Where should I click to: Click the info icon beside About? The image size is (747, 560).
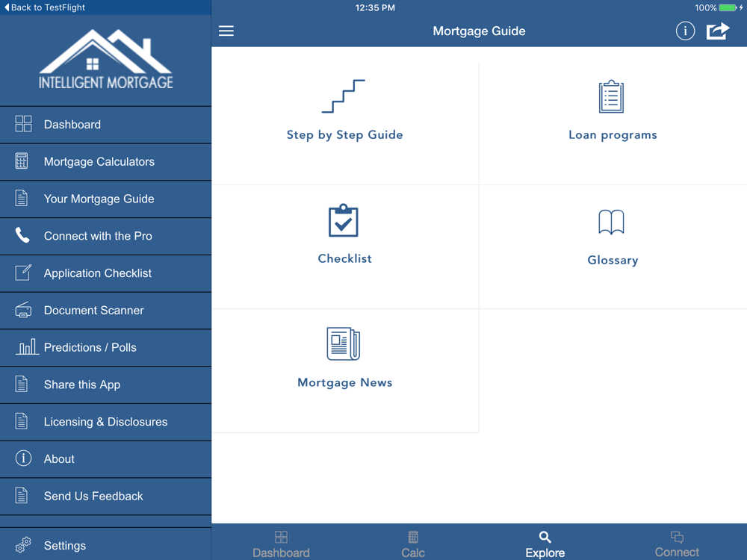[x=23, y=458]
